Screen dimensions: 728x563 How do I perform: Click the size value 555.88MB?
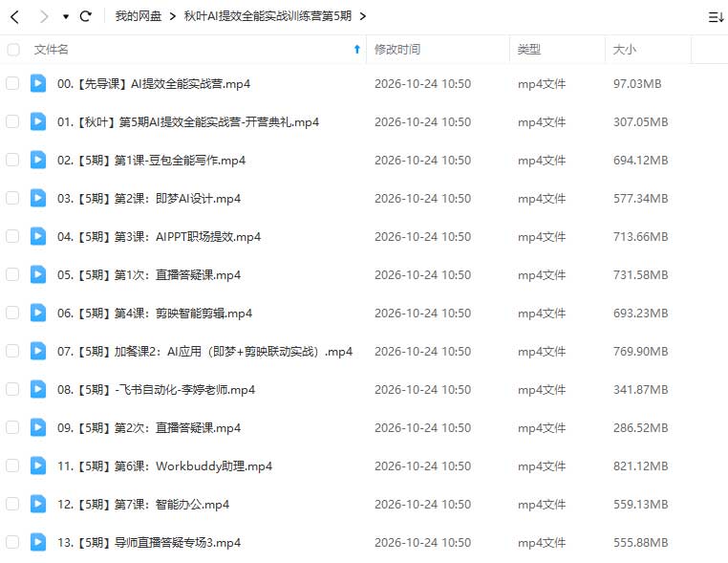point(640,543)
